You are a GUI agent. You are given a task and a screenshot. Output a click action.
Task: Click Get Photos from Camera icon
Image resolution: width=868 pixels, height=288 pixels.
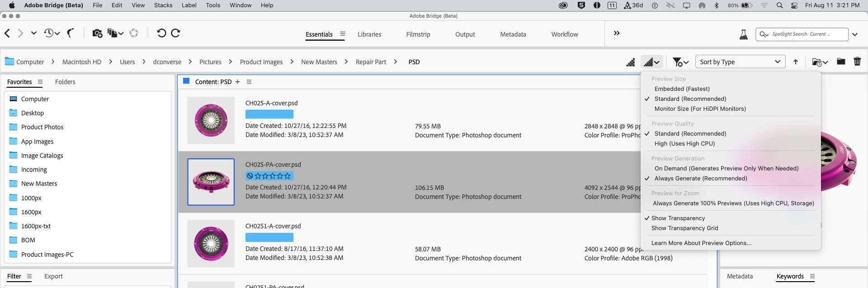click(x=97, y=33)
